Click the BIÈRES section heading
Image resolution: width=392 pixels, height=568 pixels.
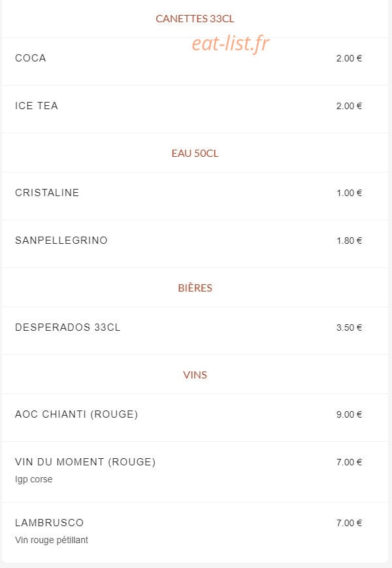pos(195,288)
